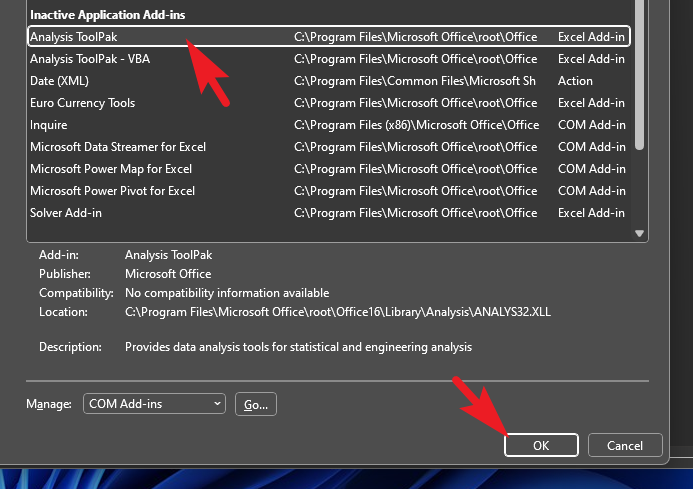Click the Analysis ToolPak name in details

click(168, 255)
